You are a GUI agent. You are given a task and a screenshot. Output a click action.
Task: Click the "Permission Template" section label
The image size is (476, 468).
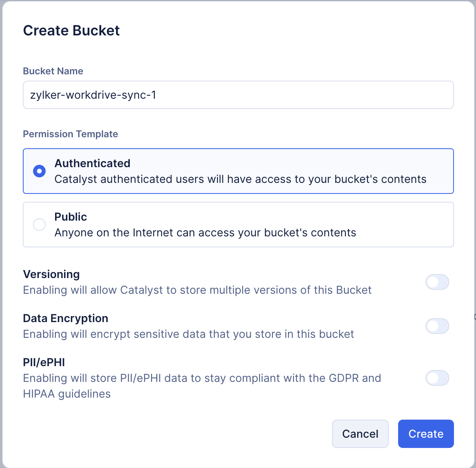point(70,134)
